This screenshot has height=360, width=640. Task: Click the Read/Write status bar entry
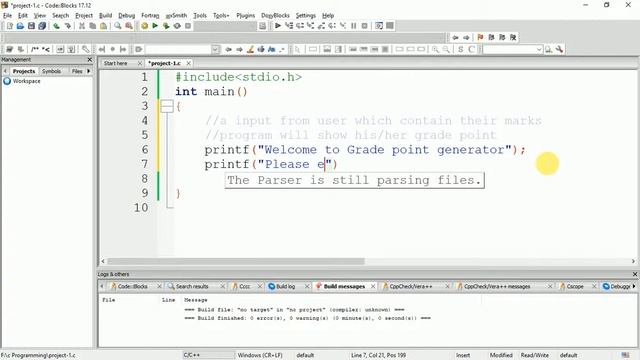534,355
